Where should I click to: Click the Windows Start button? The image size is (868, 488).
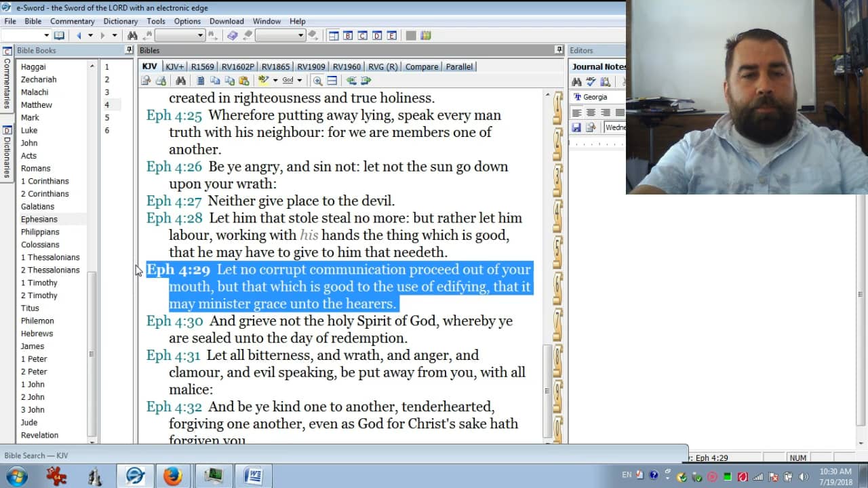16,476
